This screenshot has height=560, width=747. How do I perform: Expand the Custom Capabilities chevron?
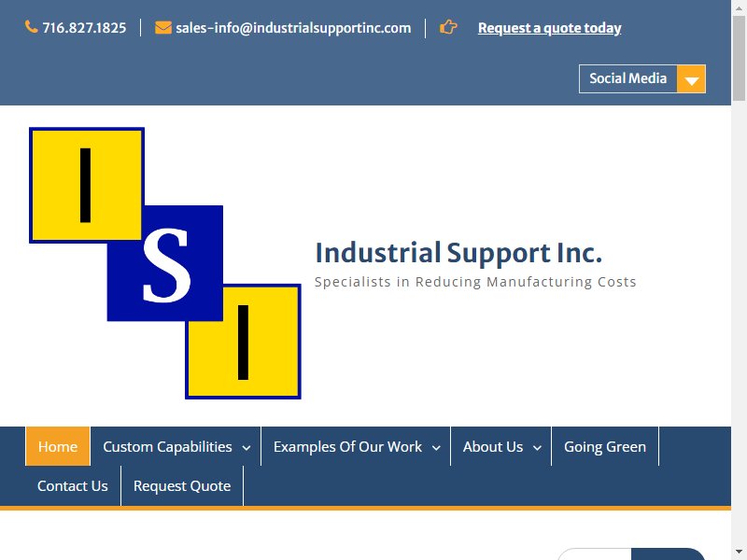point(247,448)
